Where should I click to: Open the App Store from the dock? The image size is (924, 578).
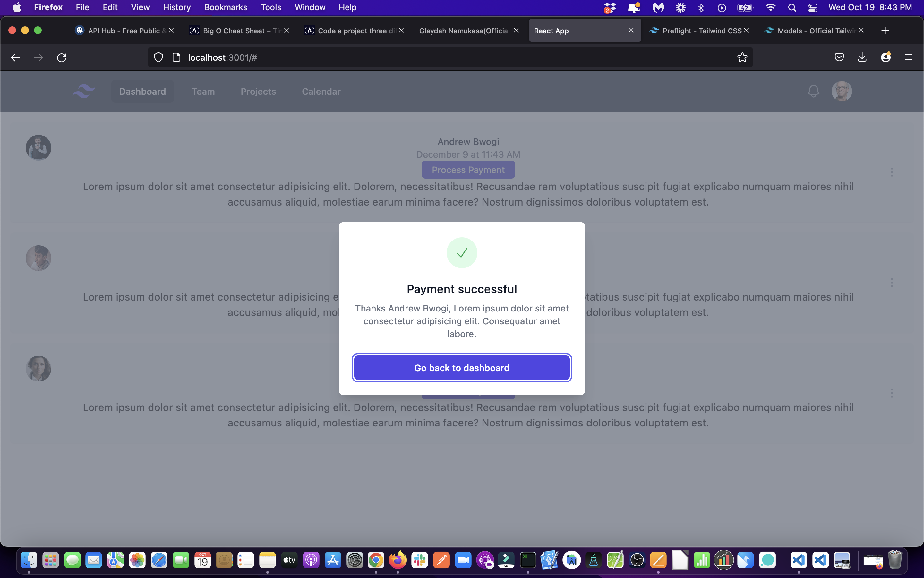point(333,560)
